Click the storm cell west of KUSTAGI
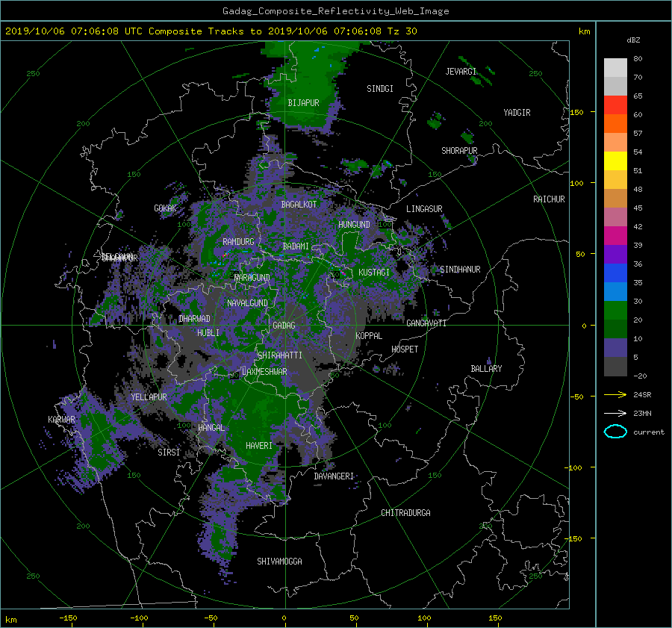 coord(342,273)
